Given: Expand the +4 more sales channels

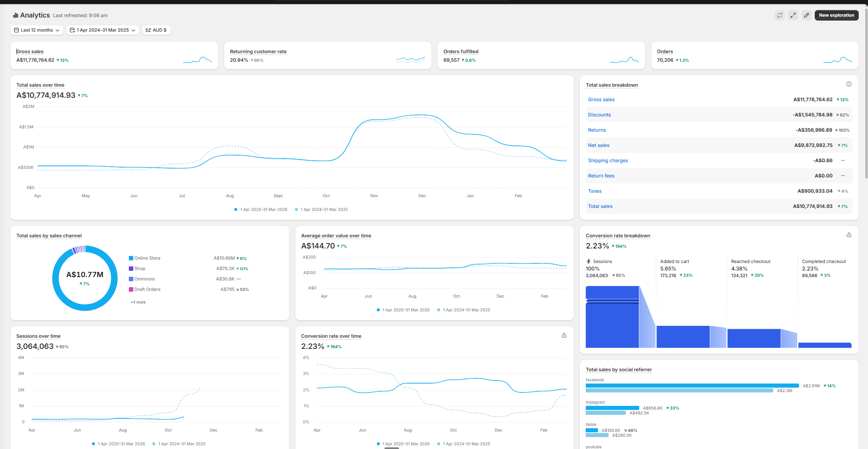Looking at the screenshot, I should click(138, 302).
